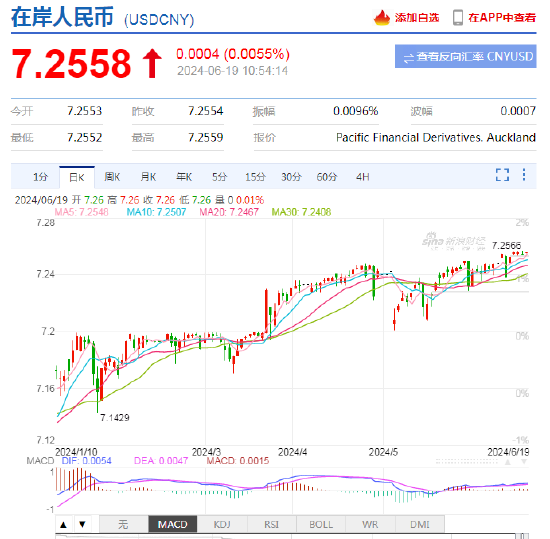Switch to the DMI indicator
The width and height of the screenshot is (550, 539).
420,525
